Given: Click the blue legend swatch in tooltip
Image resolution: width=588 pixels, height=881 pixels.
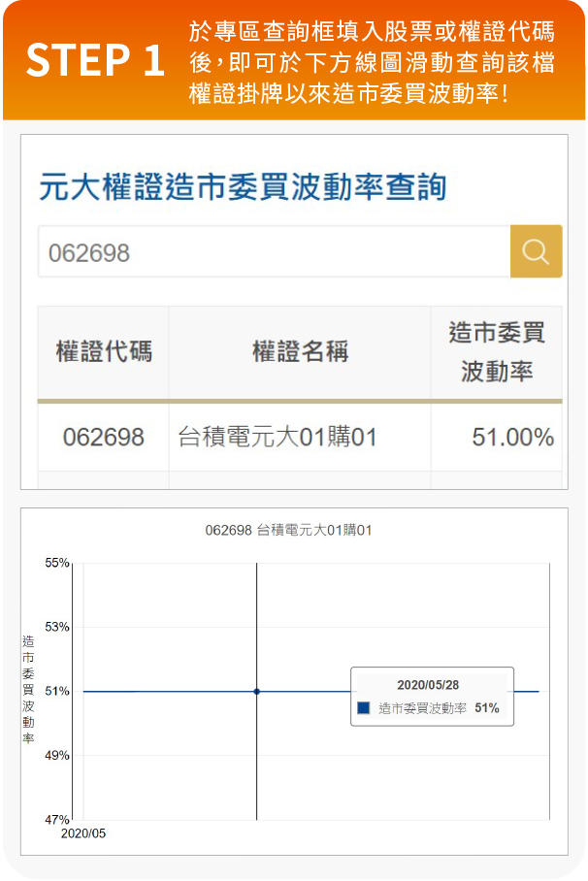Looking at the screenshot, I should (x=364, y=708).
